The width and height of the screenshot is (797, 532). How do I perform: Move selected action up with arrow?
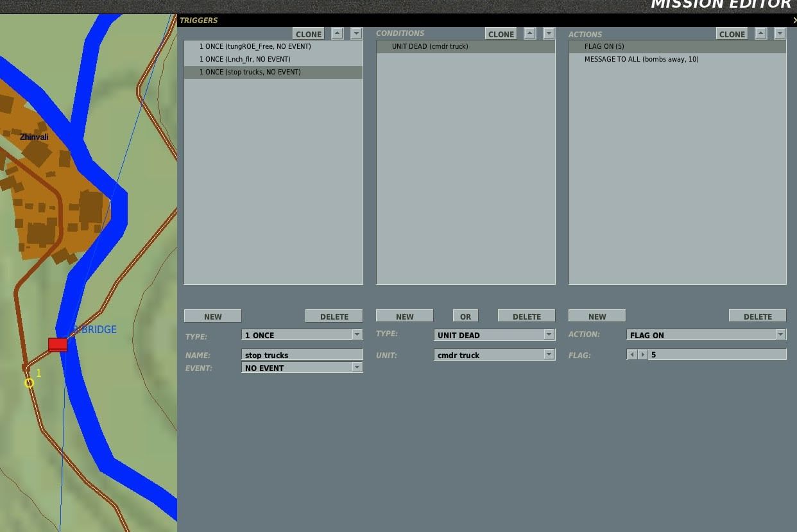(761, 33)
